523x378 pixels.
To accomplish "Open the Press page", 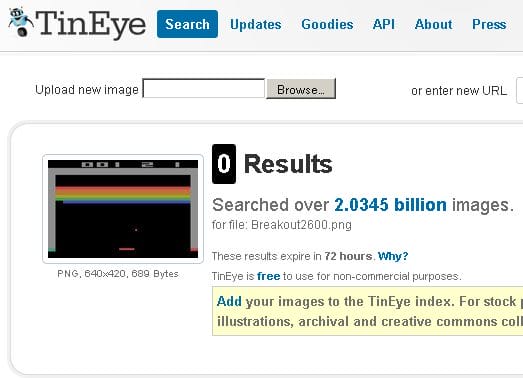I will (x=489, y=24).
